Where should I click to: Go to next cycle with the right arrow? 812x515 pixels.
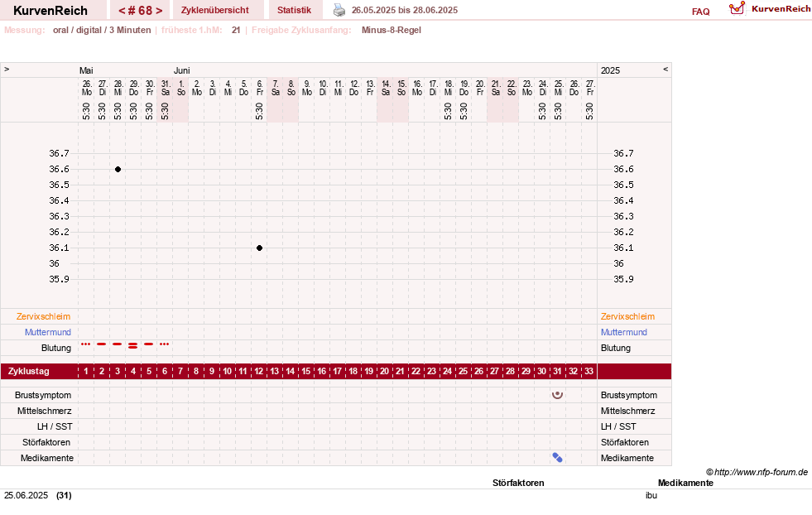coord(159,11)
